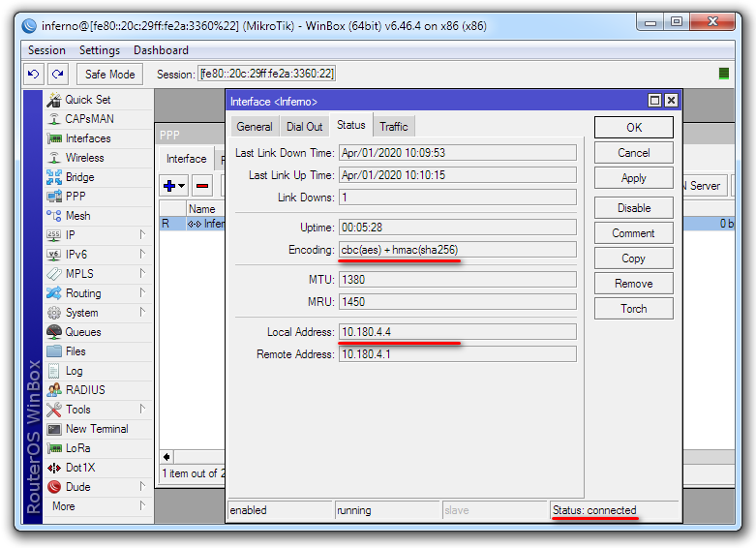Open the Settings menu
Image resolution: width=756 pixels, height=548 pixels.
[x=100, y=50]
